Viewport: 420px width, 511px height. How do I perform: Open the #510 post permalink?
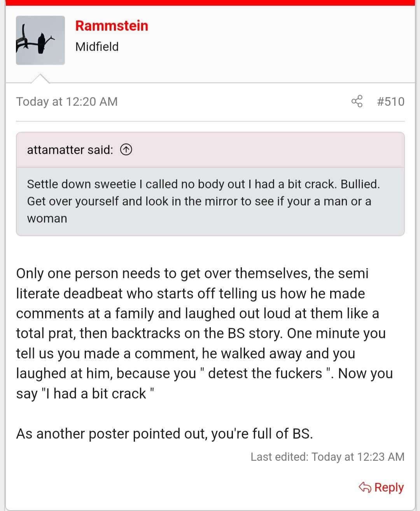[390, 102]
